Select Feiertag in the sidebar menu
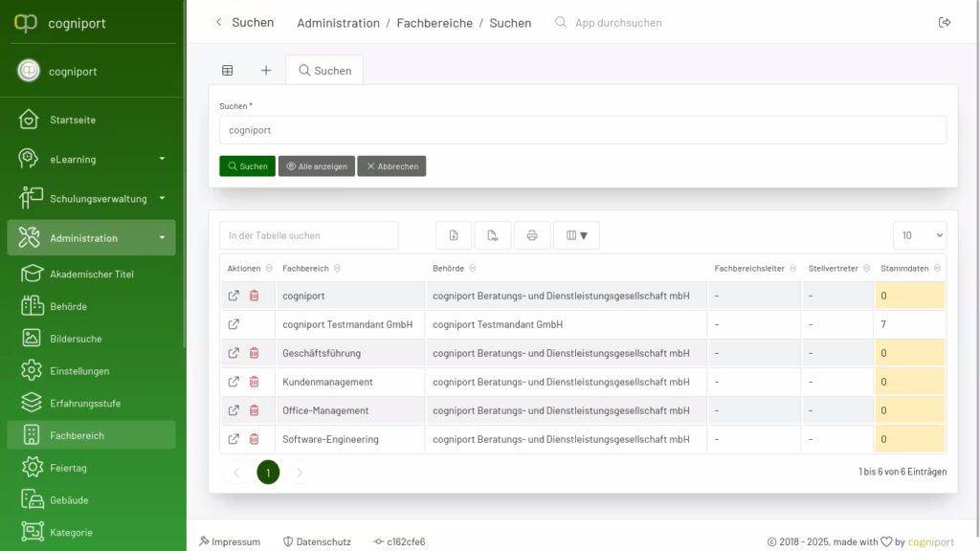Viewport: 980px width, 551px height. click(x=68, y=468)
